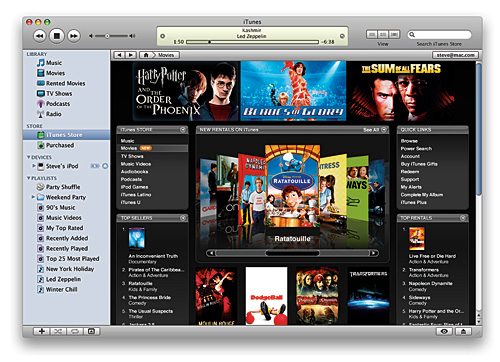Adjust the volume slider knob
500x362 pixels.
tap(107, 36)
